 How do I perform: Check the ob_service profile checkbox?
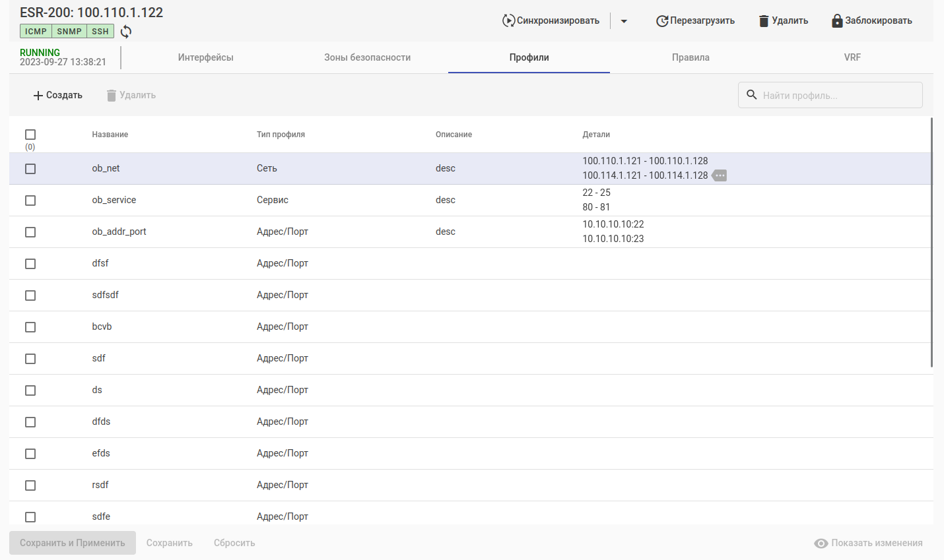[x=30, y=201]
